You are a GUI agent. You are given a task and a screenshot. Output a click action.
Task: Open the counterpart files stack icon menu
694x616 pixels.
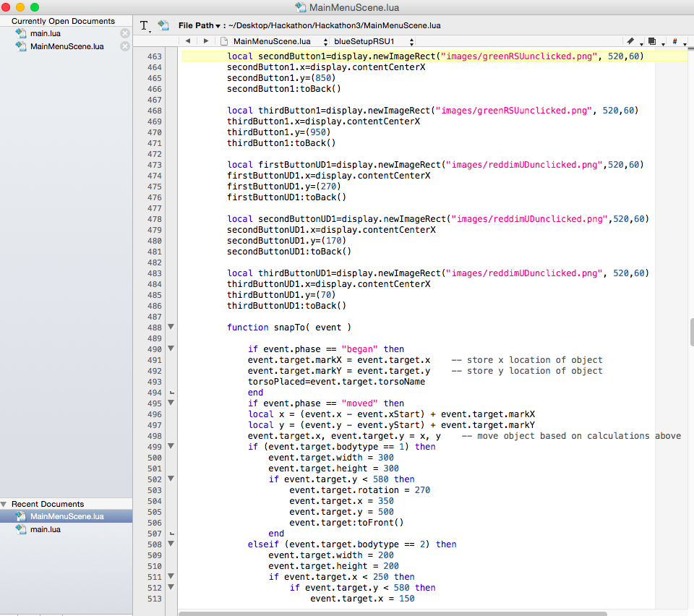pyautogui.click(x=654, y=42)
